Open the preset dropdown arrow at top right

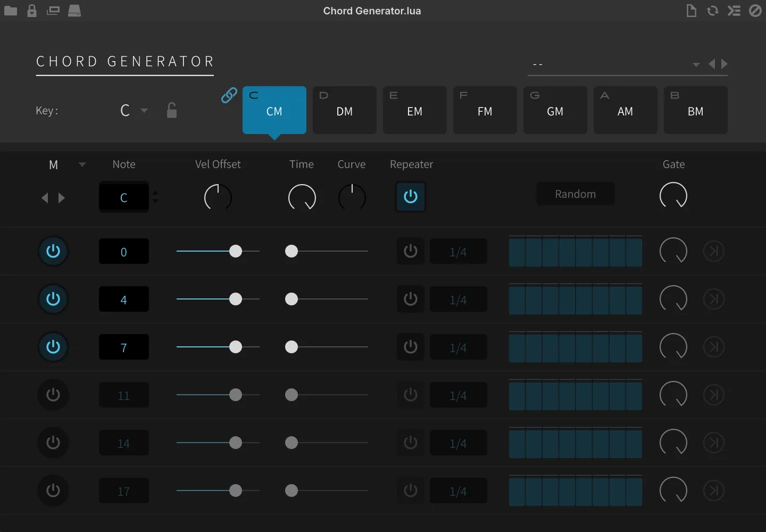[x=696, y=65]
